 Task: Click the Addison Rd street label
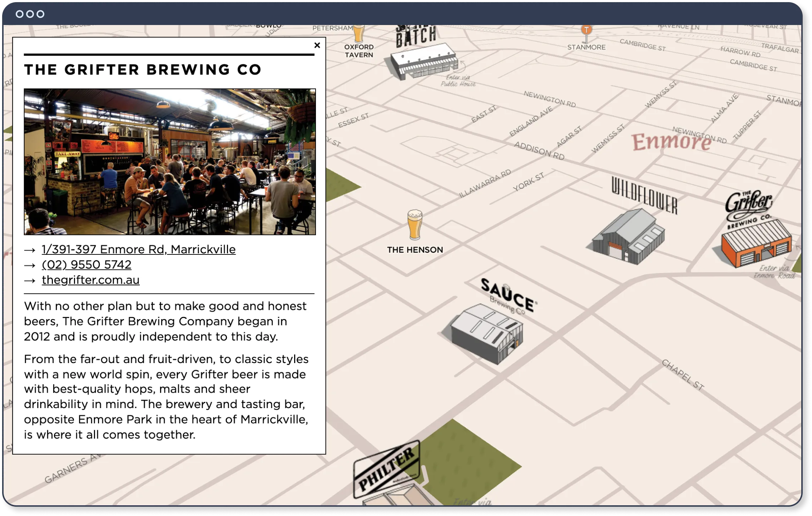(x=539, y=150)
